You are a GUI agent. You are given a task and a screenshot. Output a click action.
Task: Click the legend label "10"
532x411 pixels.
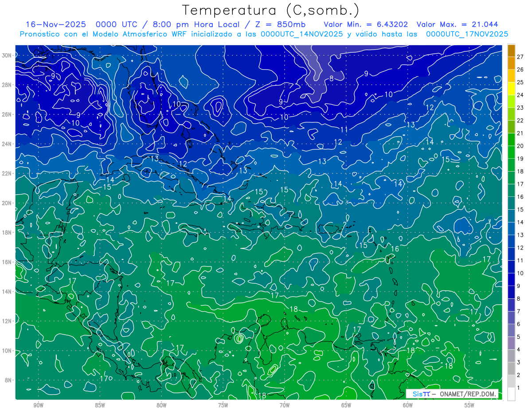point(520,273)
